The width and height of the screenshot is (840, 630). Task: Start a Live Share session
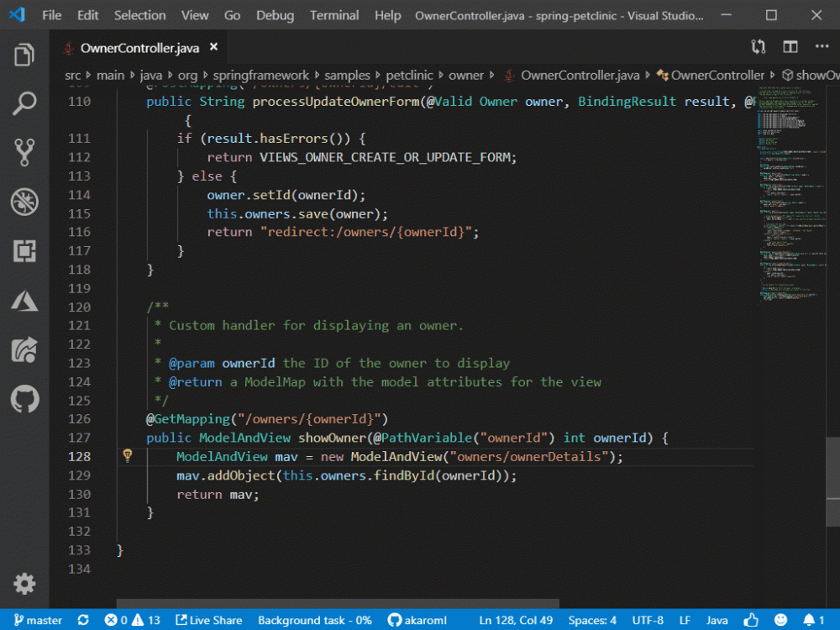208,620
